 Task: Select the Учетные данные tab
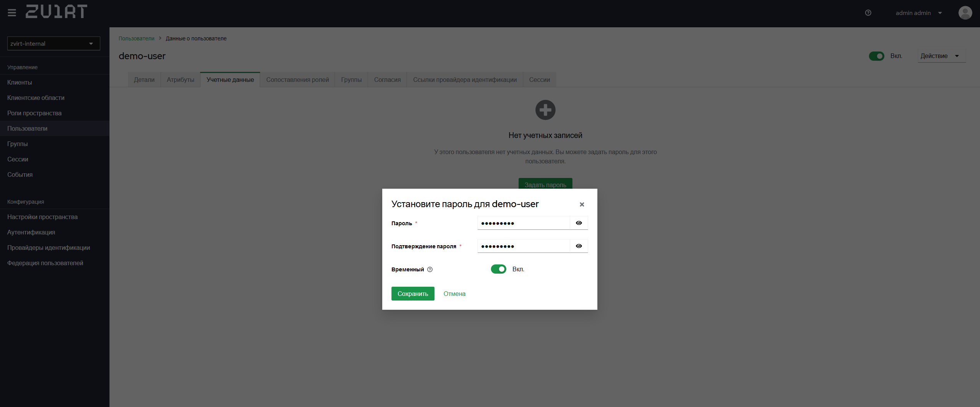(230, 80)
